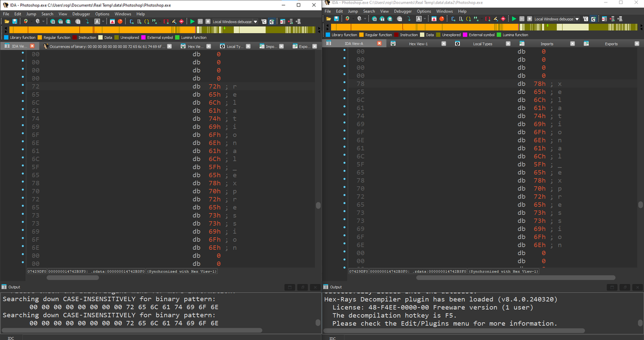Expand jump-back history arrow in right window
The width and height of the screenshot is (644, 340).
[x=353, y=19]
